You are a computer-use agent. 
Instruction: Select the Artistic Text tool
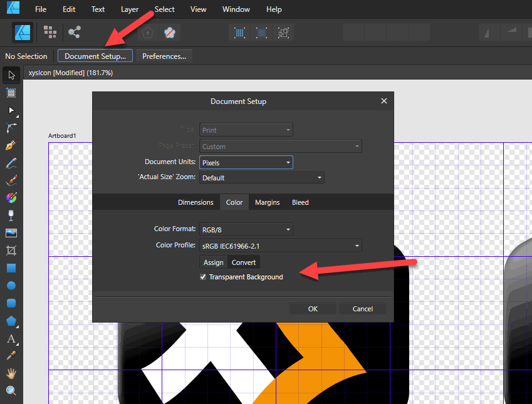click(x=11, y=338)
